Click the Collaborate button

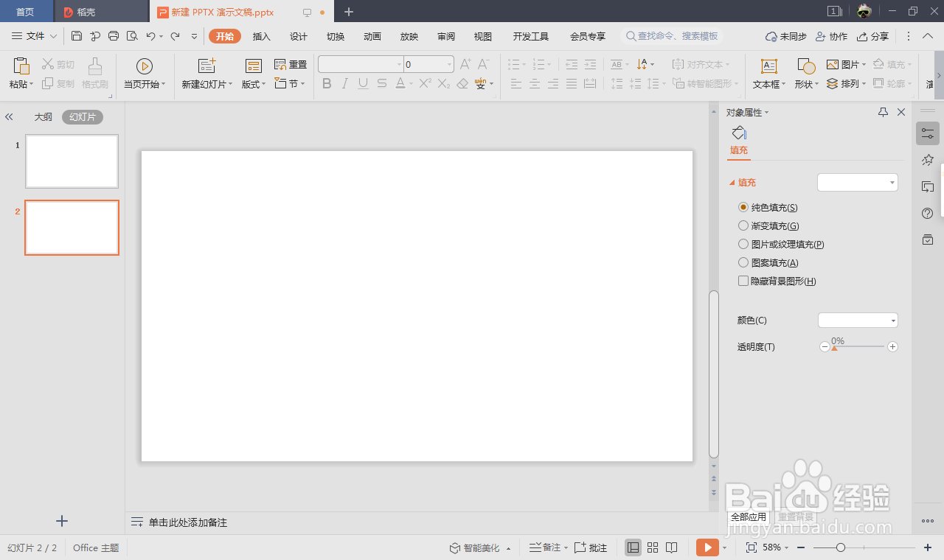click(x=831, y=36)
